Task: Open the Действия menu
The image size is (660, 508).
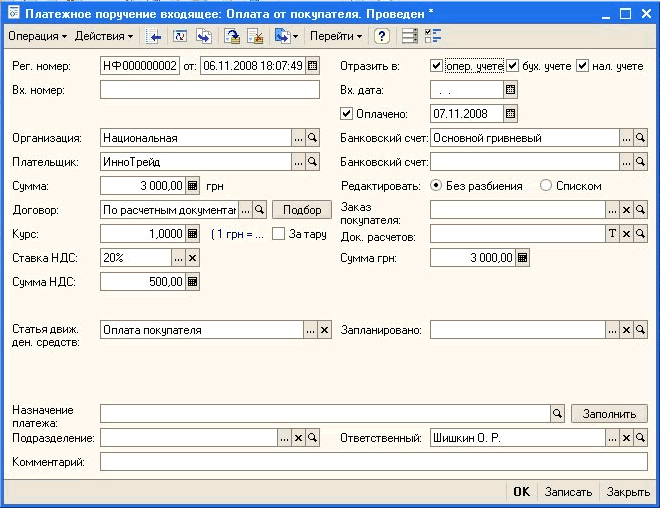Action: [x=104, y=36]
